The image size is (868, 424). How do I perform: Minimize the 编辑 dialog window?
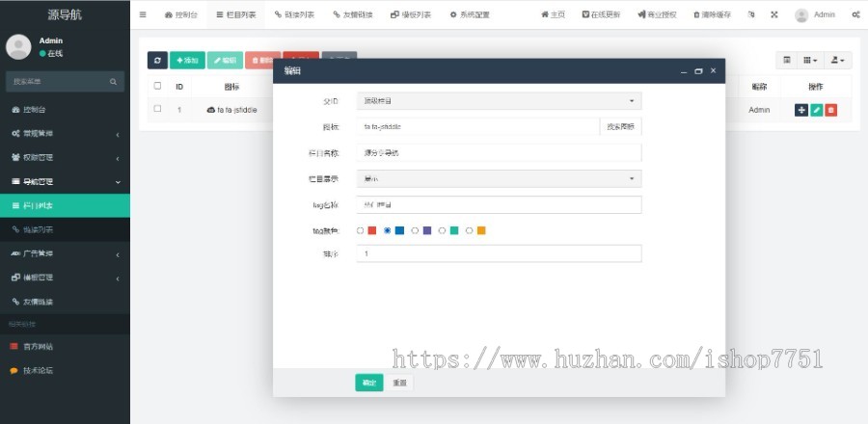click(684, 71)
